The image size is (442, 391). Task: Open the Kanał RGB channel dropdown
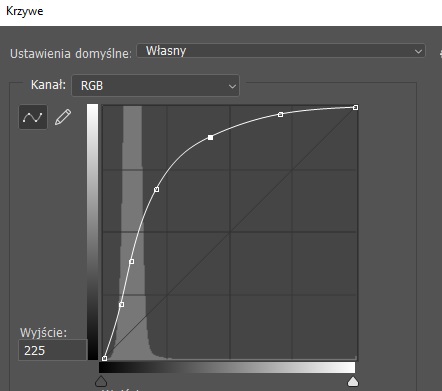point(155,86)
